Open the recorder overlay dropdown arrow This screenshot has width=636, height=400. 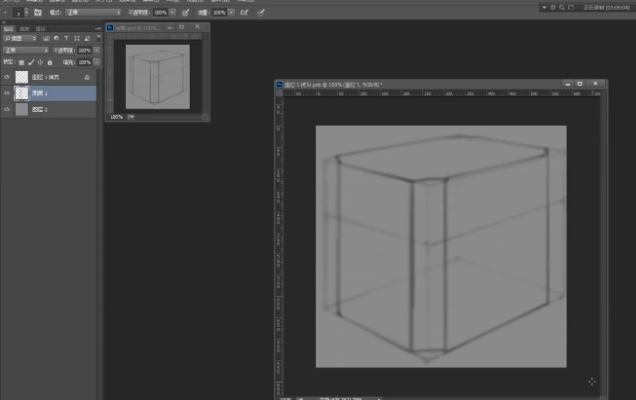(x=544, y=7)
